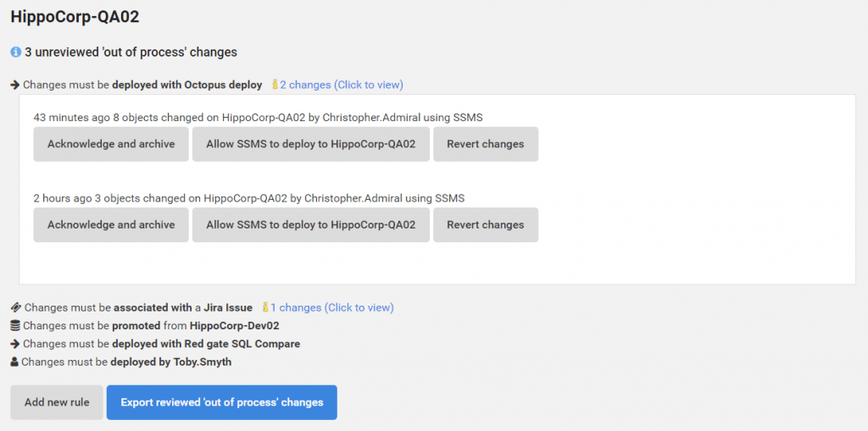Revert changes for the 2 hours ago entry
Screen dimensions: 868x431
[x=486, y=224]
